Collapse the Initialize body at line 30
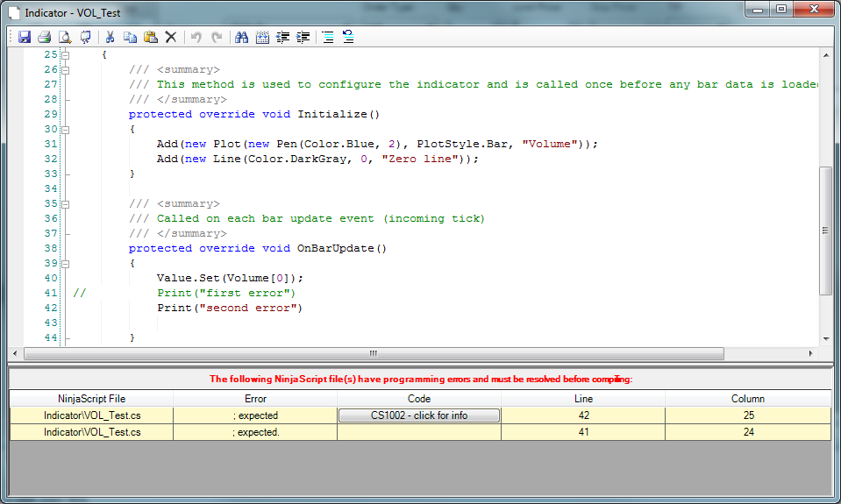Image resolution: width=841 pixels, height=504 pixels. point(65,129)
